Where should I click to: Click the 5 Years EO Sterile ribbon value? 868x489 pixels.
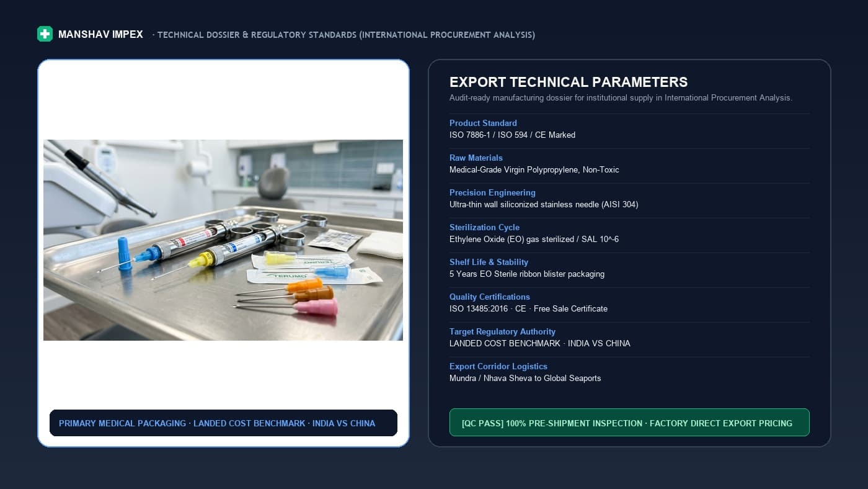point(527,274)
